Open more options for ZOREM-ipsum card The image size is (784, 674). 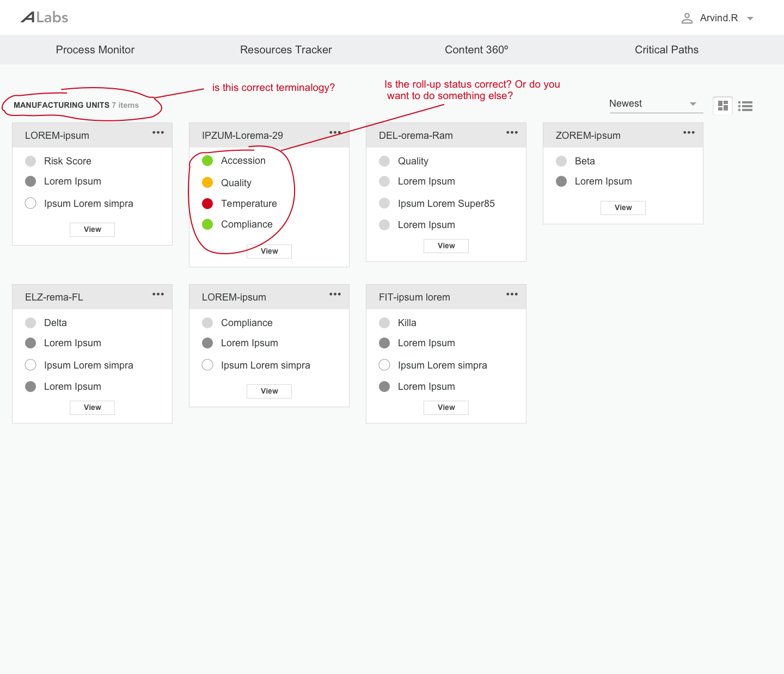pos(689,133)
